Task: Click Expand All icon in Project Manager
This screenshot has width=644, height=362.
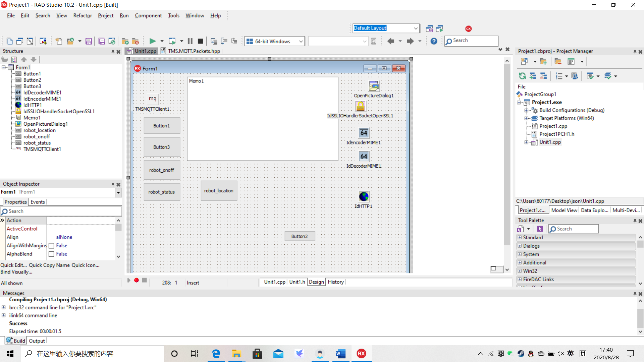Action: 533,76
